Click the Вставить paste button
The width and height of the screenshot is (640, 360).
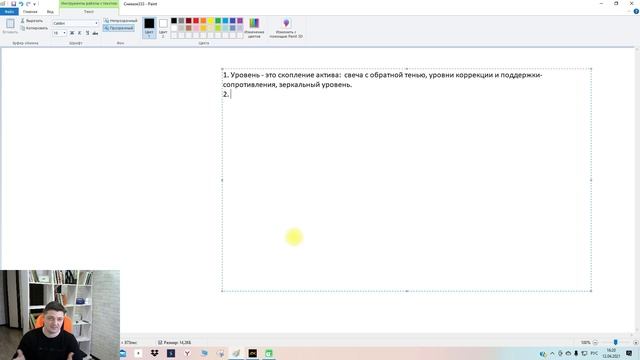pyautogui.click(x=10, y=27)
